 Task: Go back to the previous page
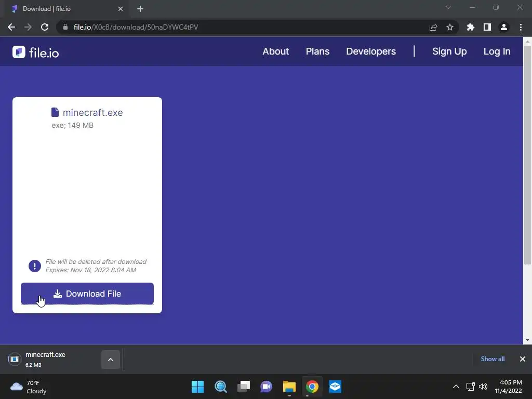(x=11, y=27)
